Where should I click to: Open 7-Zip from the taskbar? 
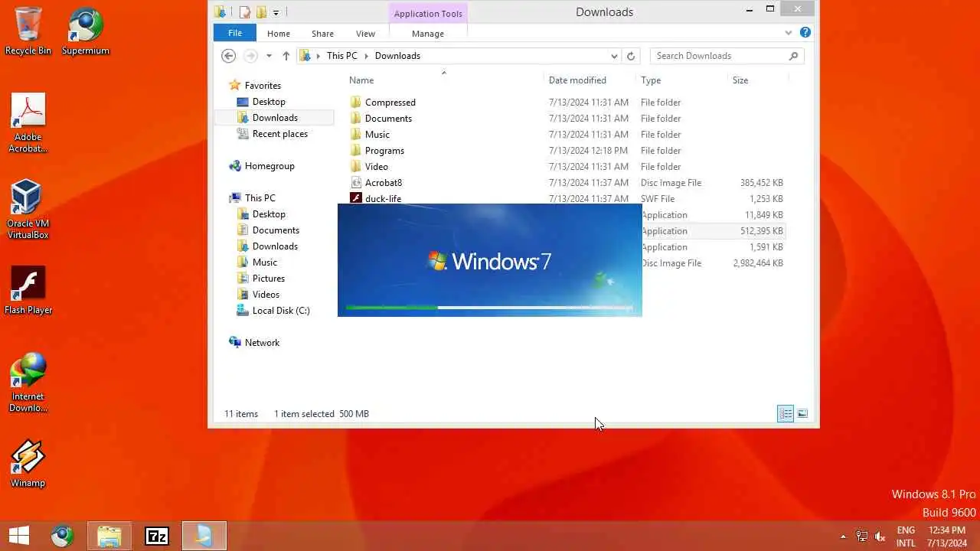pos(157,536)
